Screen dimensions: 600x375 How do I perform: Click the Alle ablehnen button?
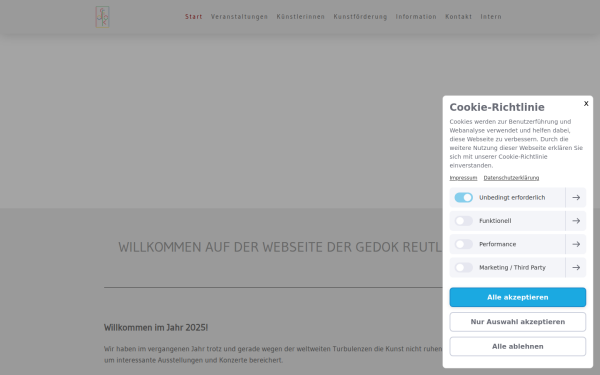517,346
